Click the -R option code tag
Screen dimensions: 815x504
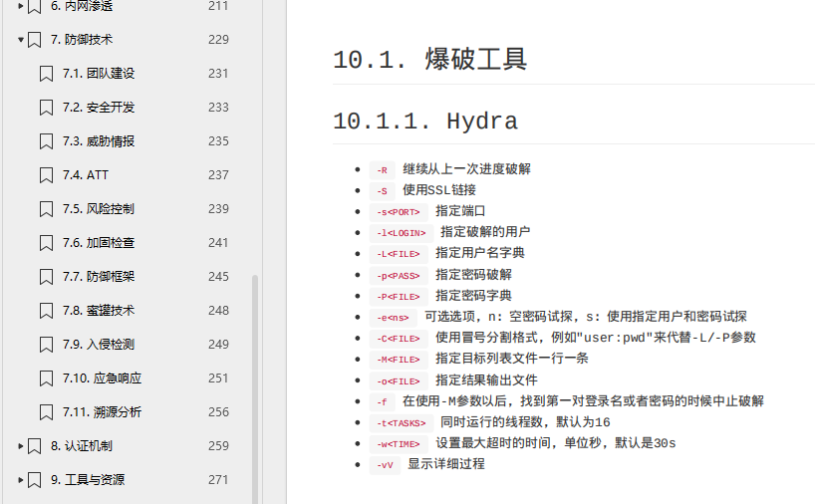point(382,170)
